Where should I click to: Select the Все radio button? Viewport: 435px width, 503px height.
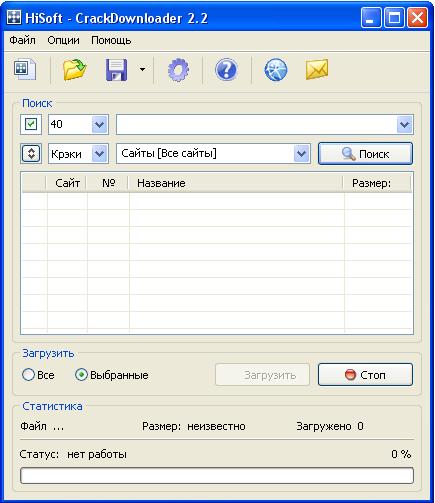pyautogui.click(x=28, y=375)
